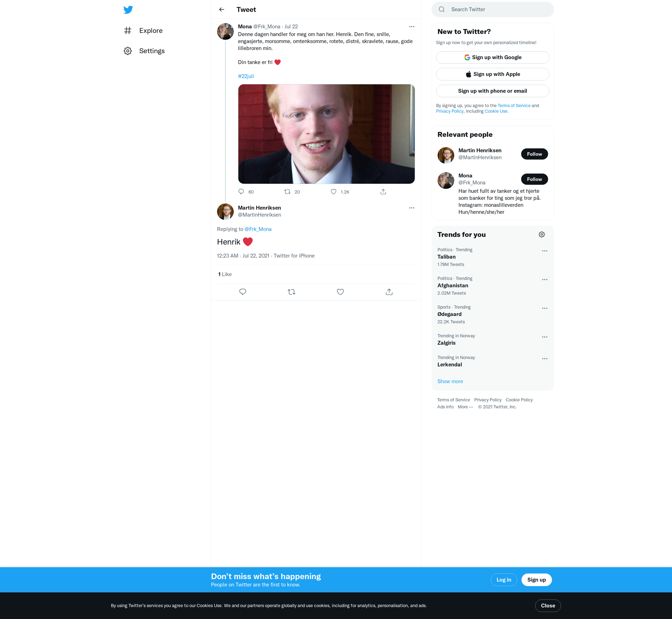Retweet Martin Henriksen's reply
672x619 pixels.
pos(292,292)
